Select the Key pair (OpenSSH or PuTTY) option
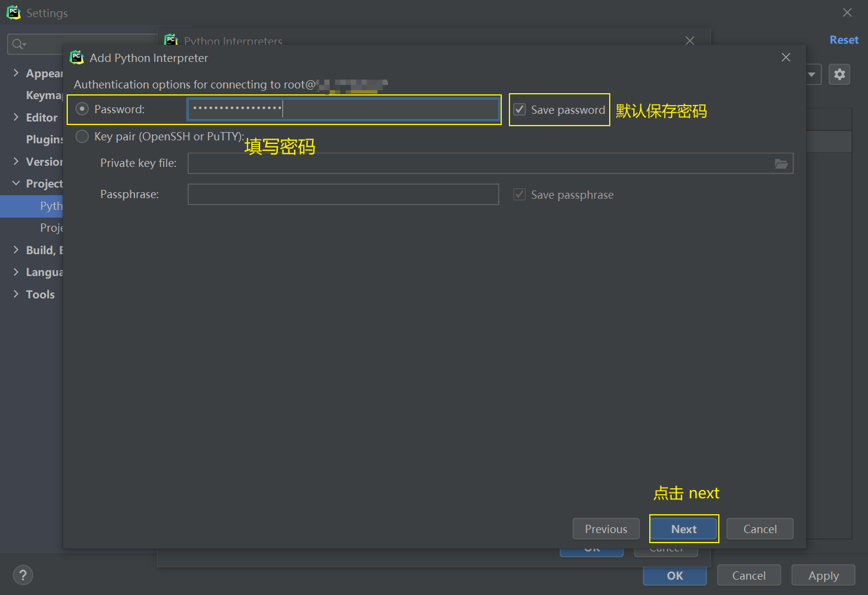The width and height of the screenshot is (868, 595). 83,137
